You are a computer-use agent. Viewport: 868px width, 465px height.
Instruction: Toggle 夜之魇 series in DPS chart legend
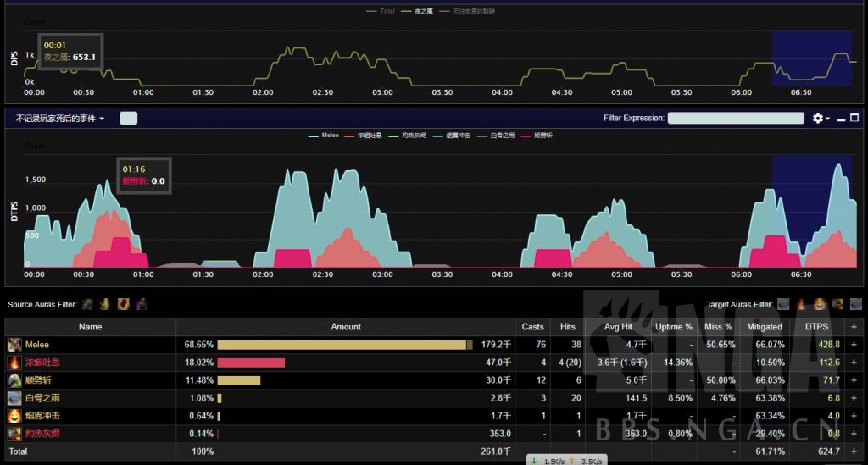pos(417,11)
